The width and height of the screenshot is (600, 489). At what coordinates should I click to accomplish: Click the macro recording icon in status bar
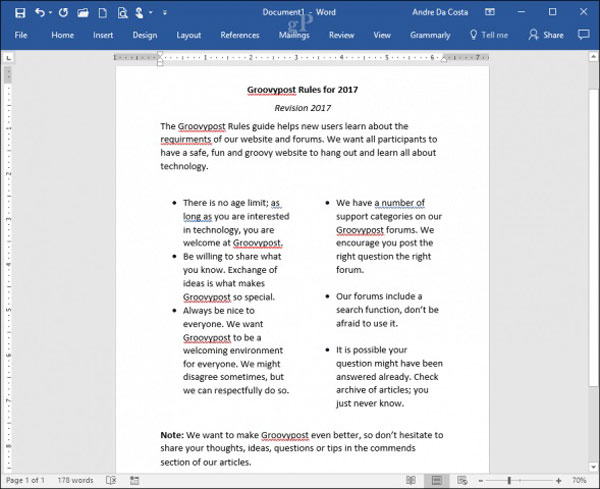(134, 480)
